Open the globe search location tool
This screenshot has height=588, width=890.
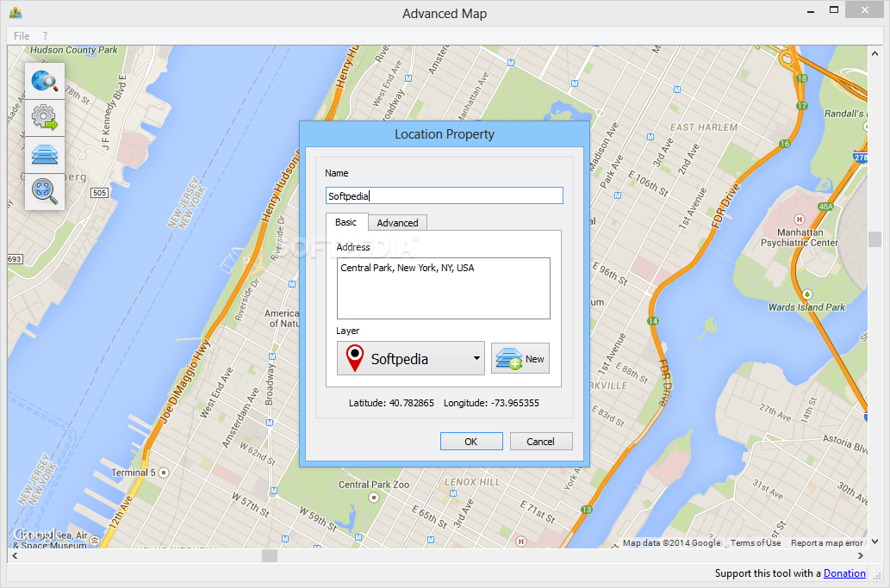(45, 81)
